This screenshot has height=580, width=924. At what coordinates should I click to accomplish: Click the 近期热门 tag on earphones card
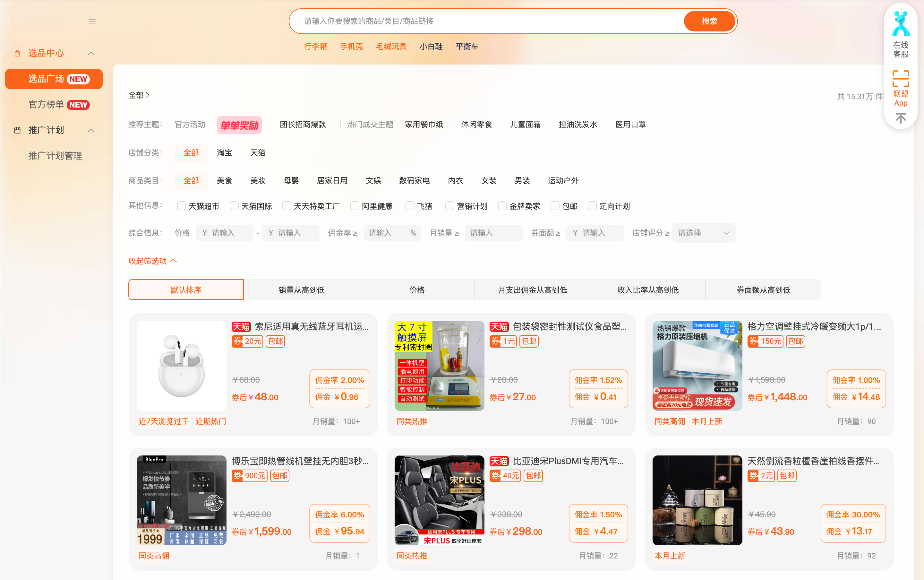(x=210, y=421)
